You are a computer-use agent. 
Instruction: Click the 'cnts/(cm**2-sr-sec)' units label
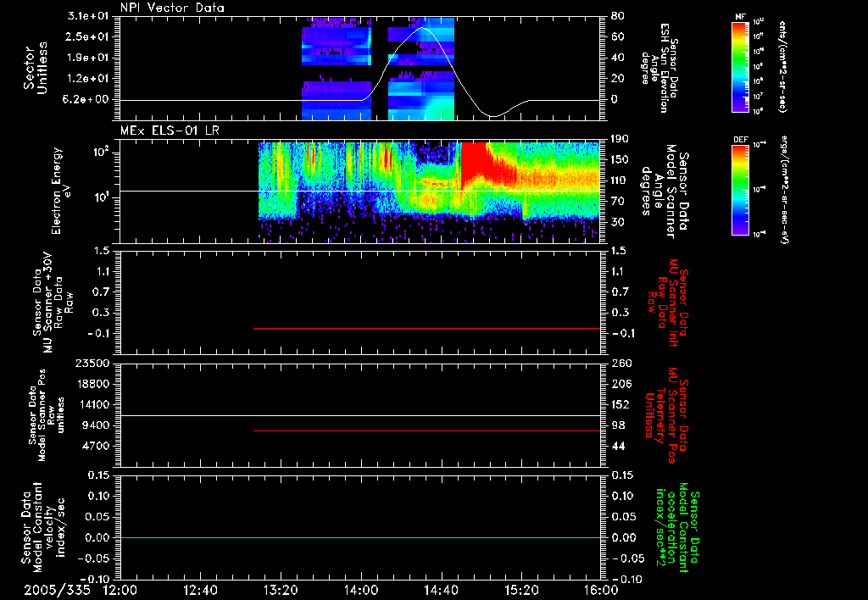coord(782,66)
